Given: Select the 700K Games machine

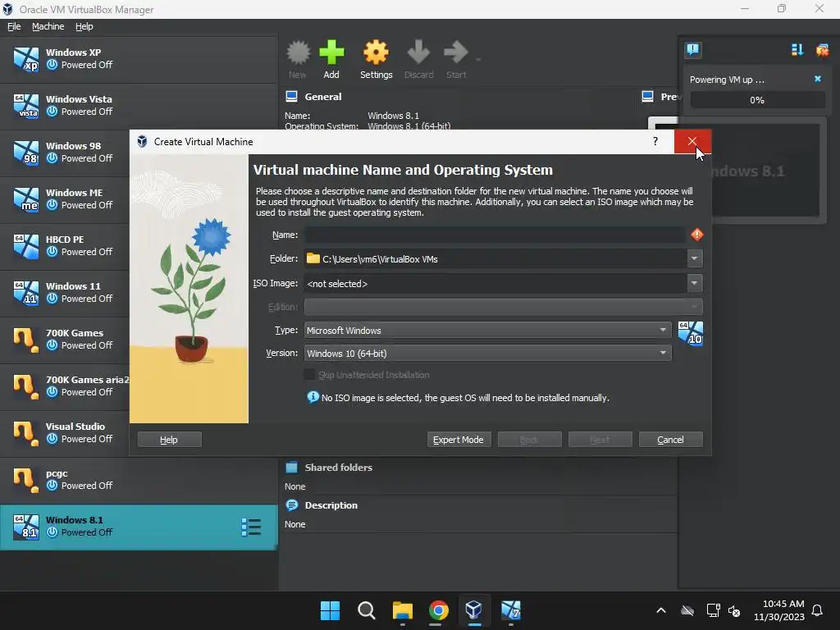Looking at the screenshot, I should tap(64, 339).
